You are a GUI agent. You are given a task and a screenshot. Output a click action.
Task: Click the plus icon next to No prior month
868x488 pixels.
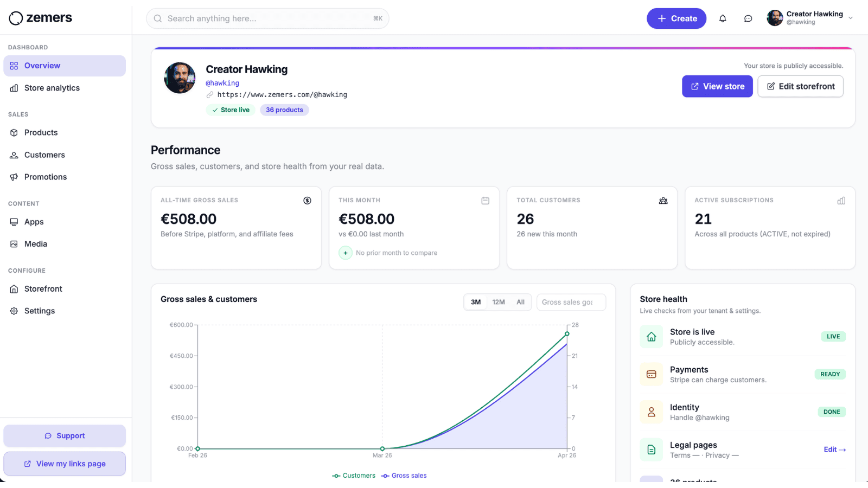point(346,253)
